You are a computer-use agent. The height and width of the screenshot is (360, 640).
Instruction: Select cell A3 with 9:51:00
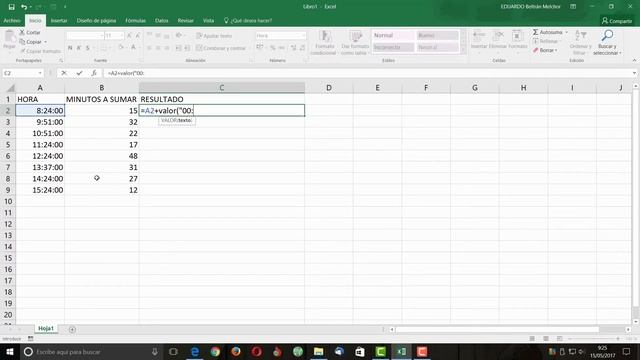(x=40, y=122)
